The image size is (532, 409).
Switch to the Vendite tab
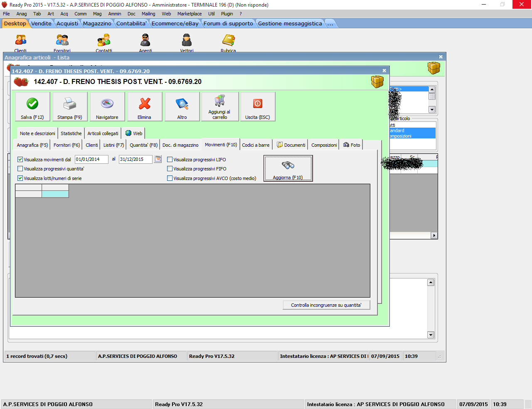pos(42,23)
